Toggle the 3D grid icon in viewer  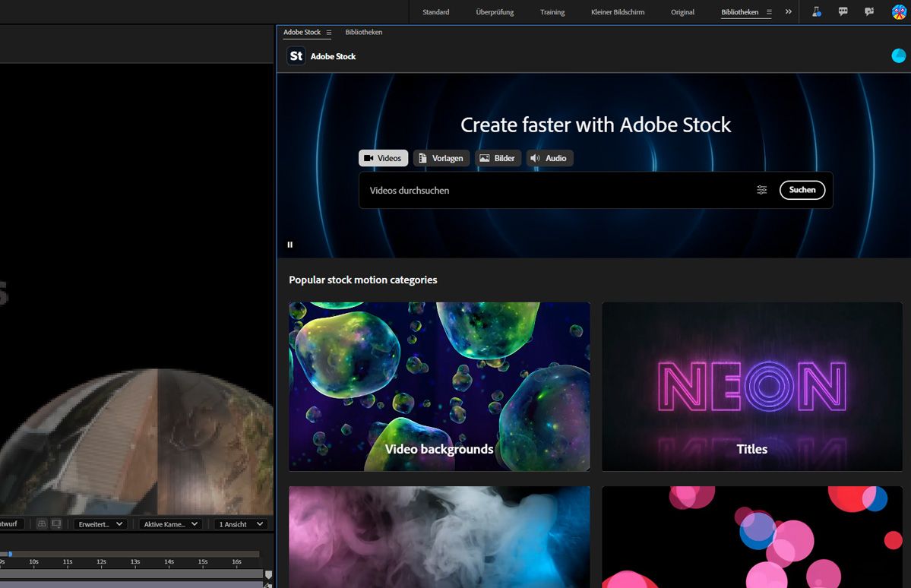(42, 524)
